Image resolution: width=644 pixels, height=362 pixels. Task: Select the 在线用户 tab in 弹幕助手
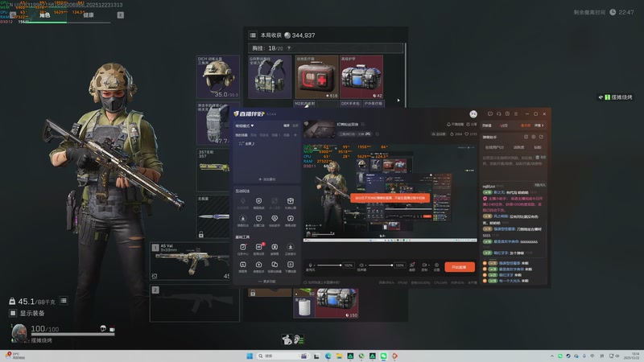[494, 147]
